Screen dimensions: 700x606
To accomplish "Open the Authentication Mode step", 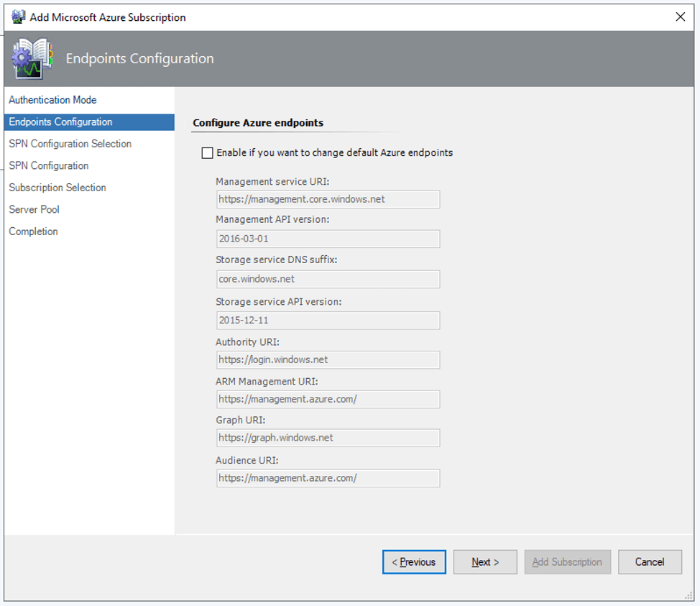I will click(x=52, y=100).
